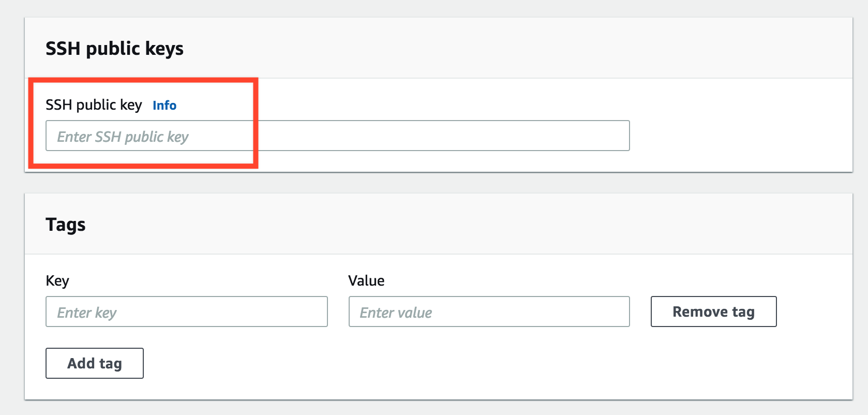The width and height of the screenshot is (868, 415).
Task: Open the SSH public key Info help
Action: coord(164,105)
